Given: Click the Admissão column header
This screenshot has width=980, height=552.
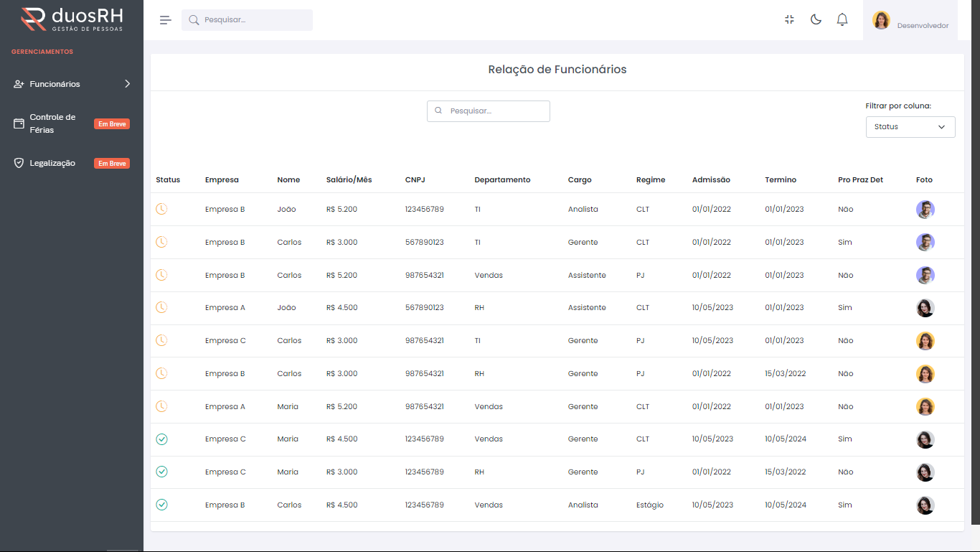Looking at the screenshot, I should click(x=710, y=179).
